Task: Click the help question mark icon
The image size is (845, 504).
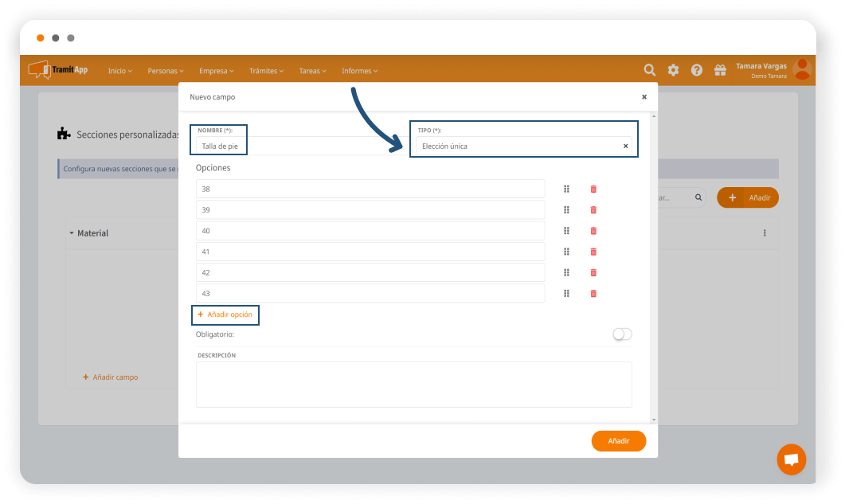Action: pos(697,70)
